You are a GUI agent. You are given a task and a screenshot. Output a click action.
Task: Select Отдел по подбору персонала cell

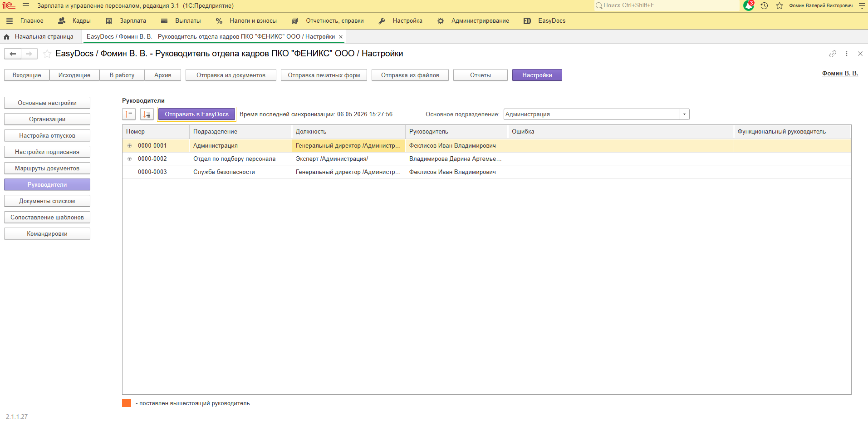pos(240,159)
